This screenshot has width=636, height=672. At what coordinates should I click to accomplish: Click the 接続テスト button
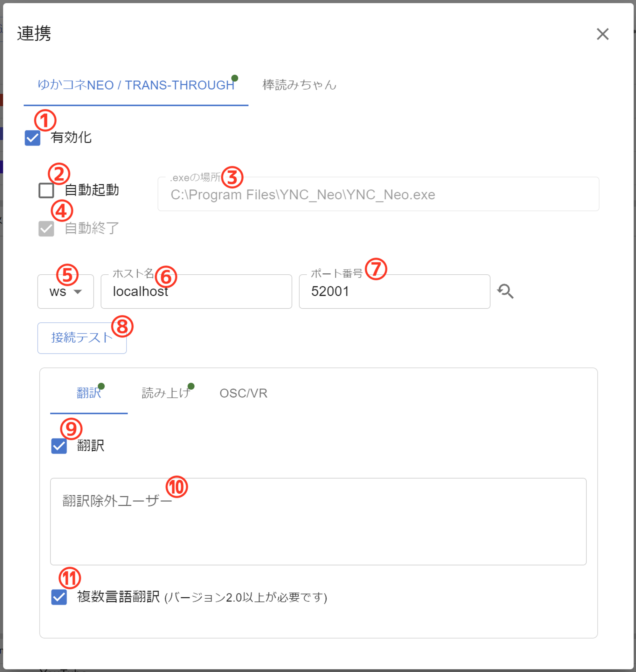tap(82, 338)
